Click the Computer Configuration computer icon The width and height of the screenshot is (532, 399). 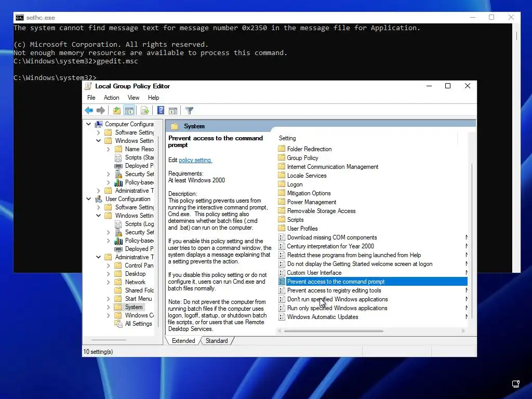[99, 124]
